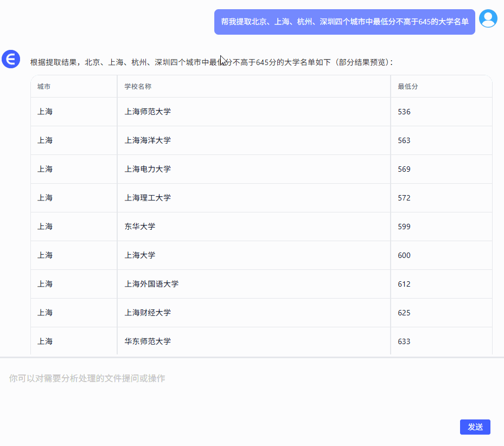The width and height of the screenshot is (504, 446).
Task: Click the 发送 send button
Action: tap(475, 426)
